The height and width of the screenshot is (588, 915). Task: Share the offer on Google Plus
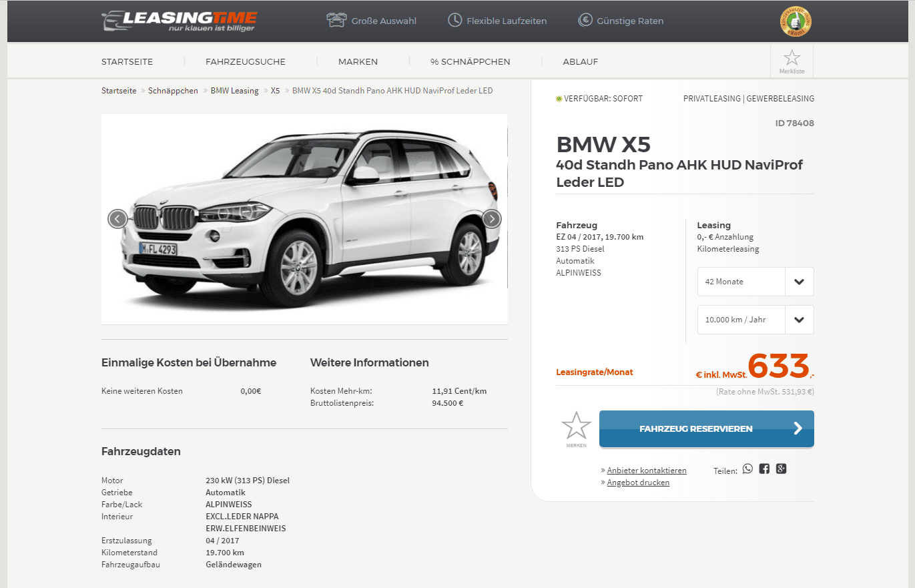(x=782, y=469)
